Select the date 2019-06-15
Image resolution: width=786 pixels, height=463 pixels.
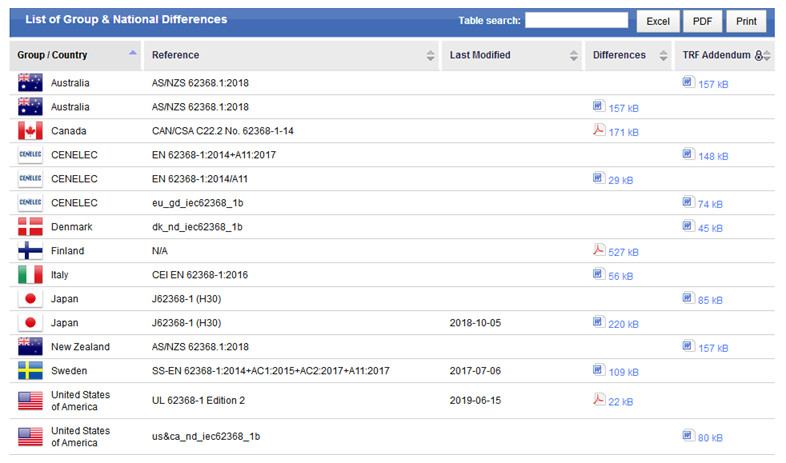point(475,400)
